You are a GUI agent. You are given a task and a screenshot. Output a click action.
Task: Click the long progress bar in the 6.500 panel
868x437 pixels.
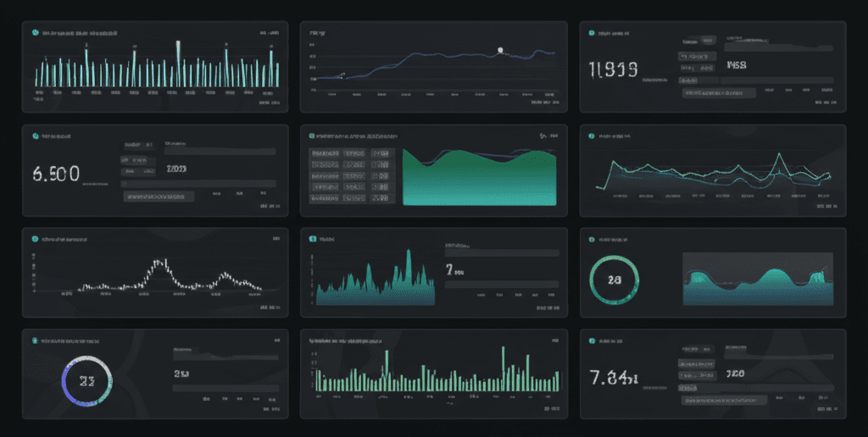click(x=198, y=184)
